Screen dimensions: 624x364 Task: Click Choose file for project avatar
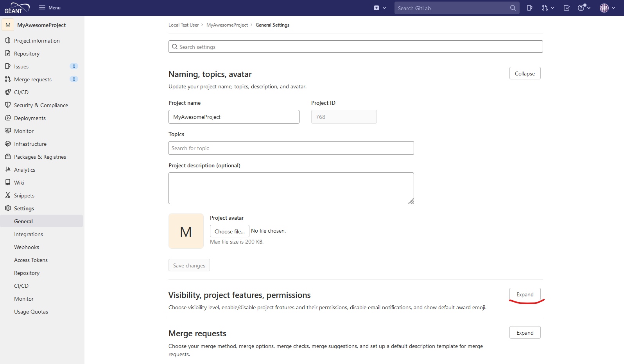click(x=230, y=231)
